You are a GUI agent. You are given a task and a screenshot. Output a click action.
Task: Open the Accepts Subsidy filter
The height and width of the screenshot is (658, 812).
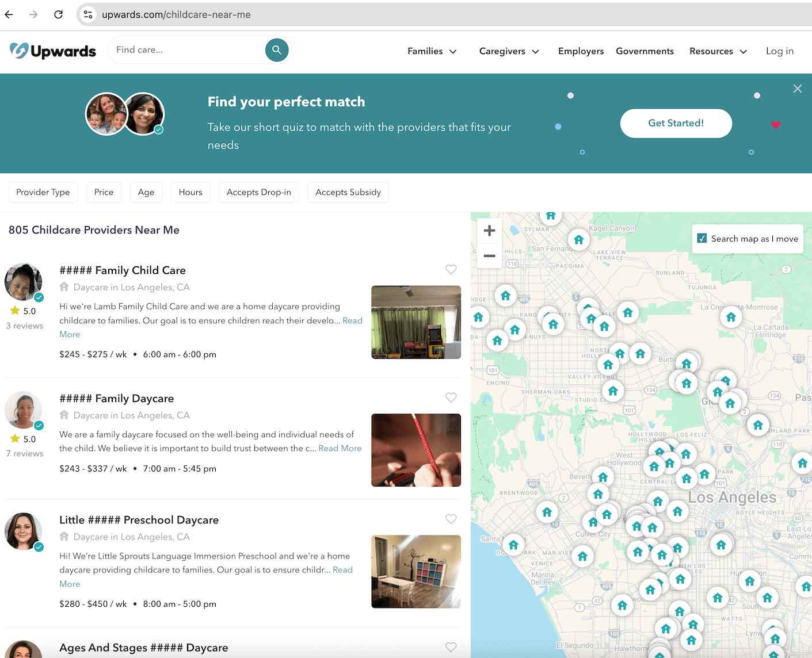tap(348, 192)
